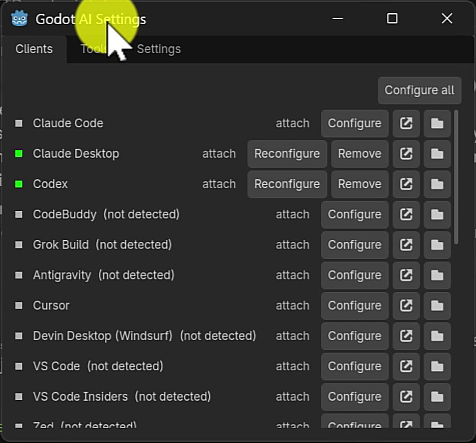Close the Godot AI Settings window
This screenshot has width=476, height=443.
pyautogui.click(x=447, y=18)
